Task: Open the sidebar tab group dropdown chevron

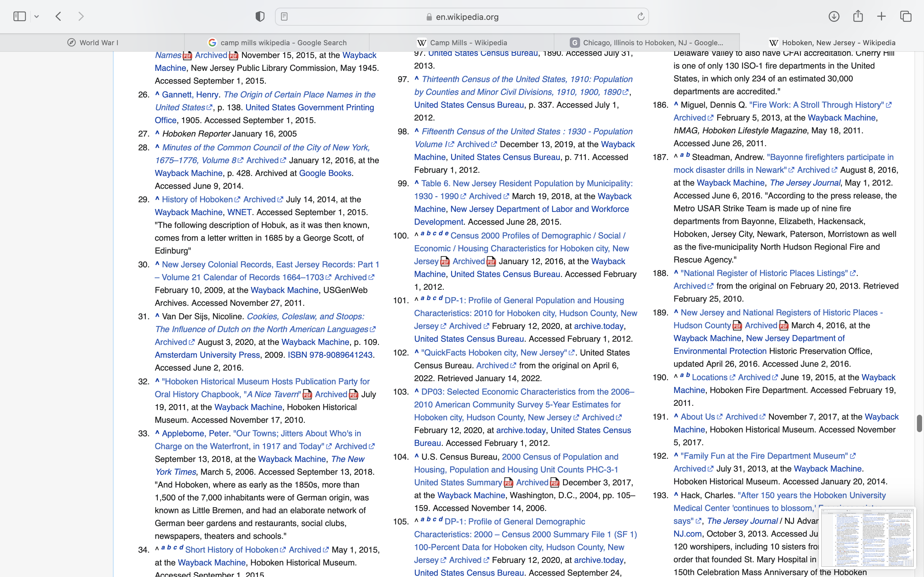Action: click(x=37, y=16)
